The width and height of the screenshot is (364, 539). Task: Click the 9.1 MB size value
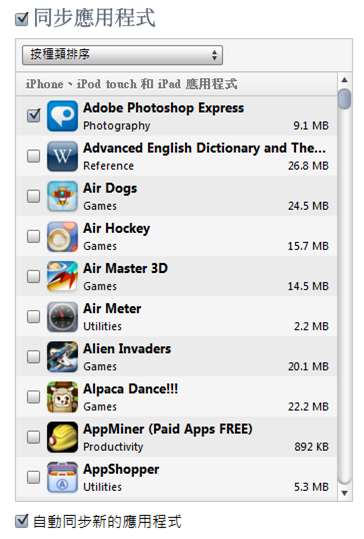pos(311,126)
